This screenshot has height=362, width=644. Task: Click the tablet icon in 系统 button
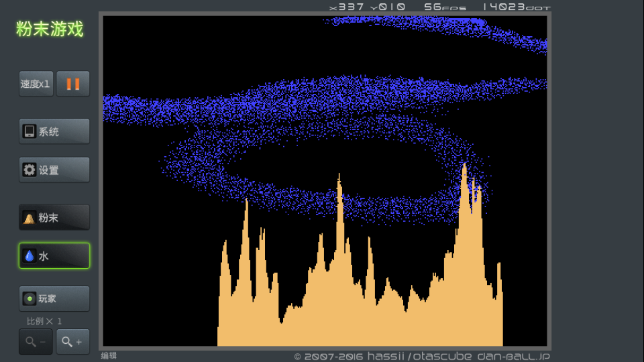tap(30, 131)
